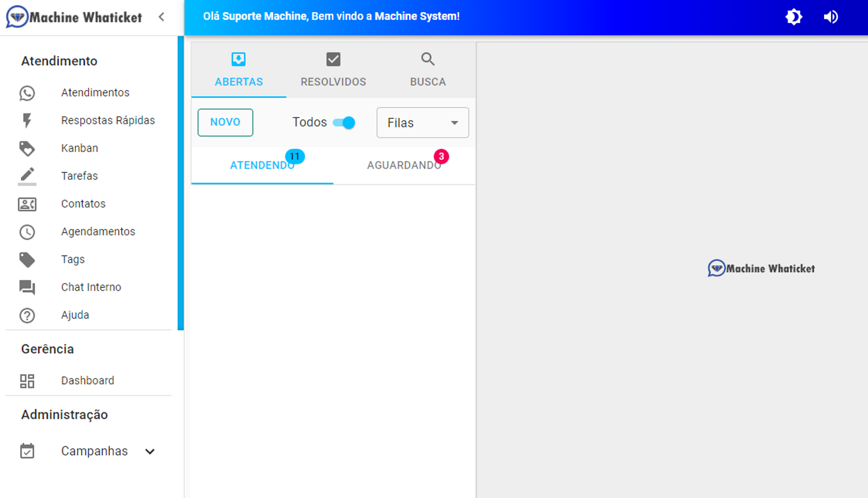Select the Atendendo sub-tab
This screenshot has width=868, height=498.
point(262,166)
